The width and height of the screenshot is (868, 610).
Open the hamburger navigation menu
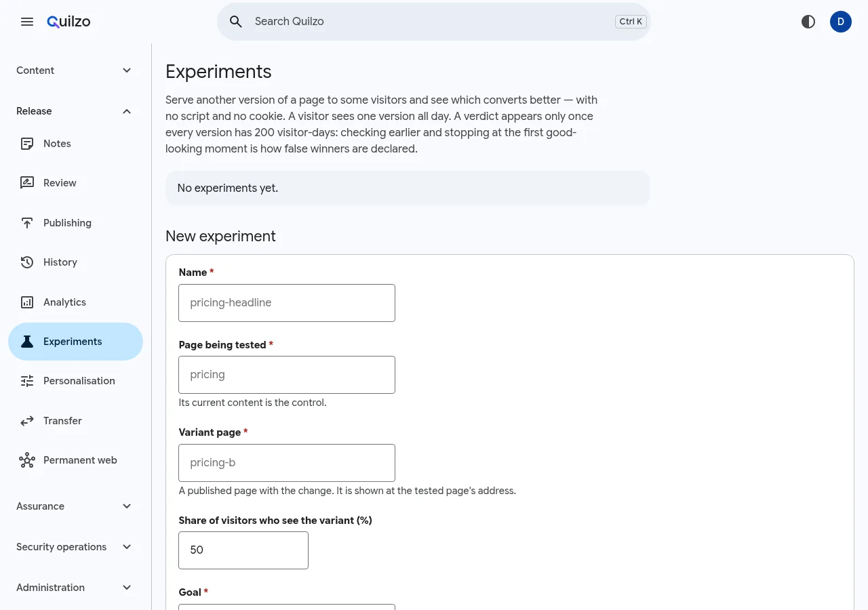tap(27, 22)
